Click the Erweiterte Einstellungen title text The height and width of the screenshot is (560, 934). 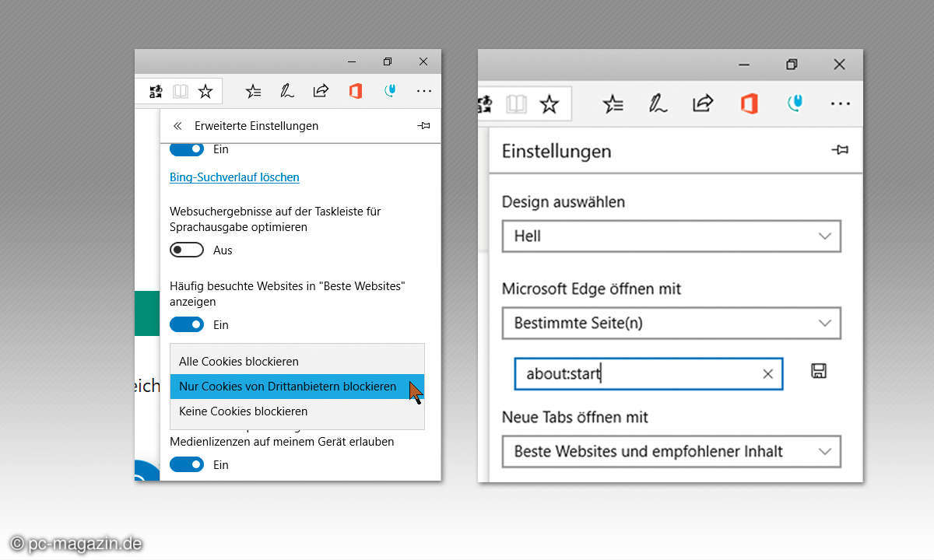(256, 125)
